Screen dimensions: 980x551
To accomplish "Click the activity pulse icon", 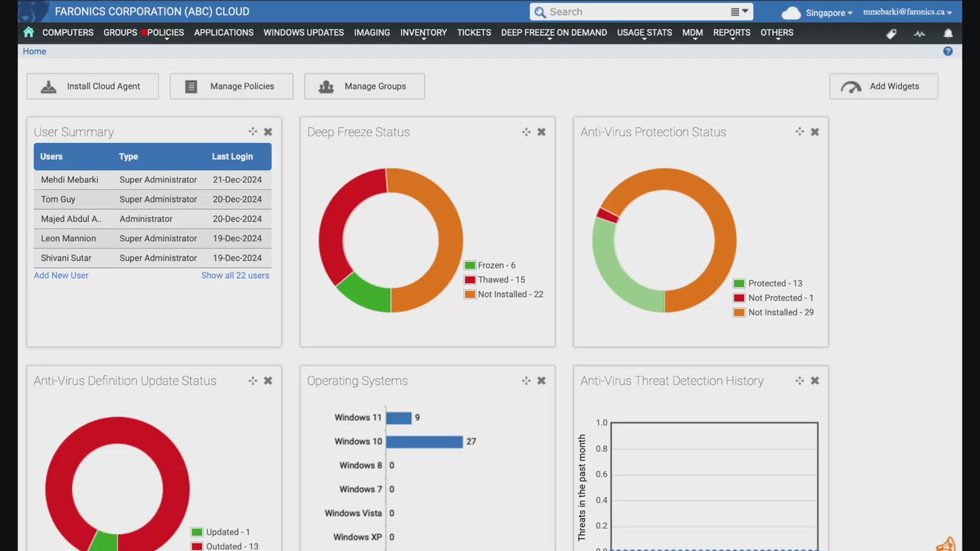I will point(920,34).
